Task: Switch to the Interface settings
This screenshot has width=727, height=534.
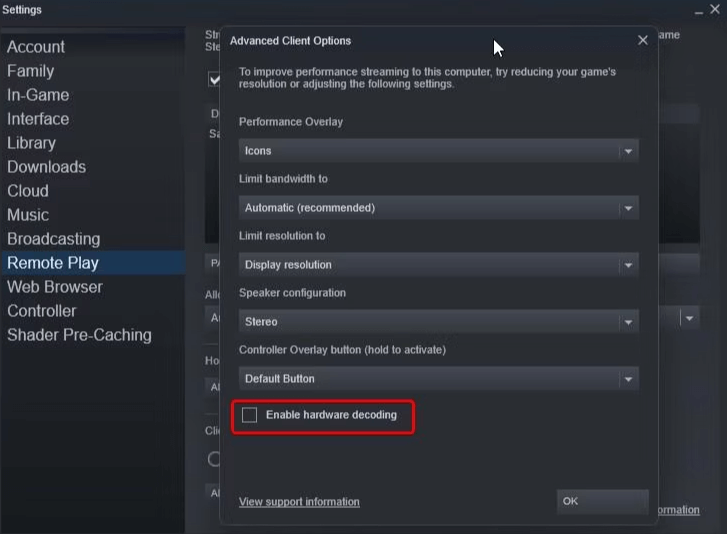Action: [38, 119]
